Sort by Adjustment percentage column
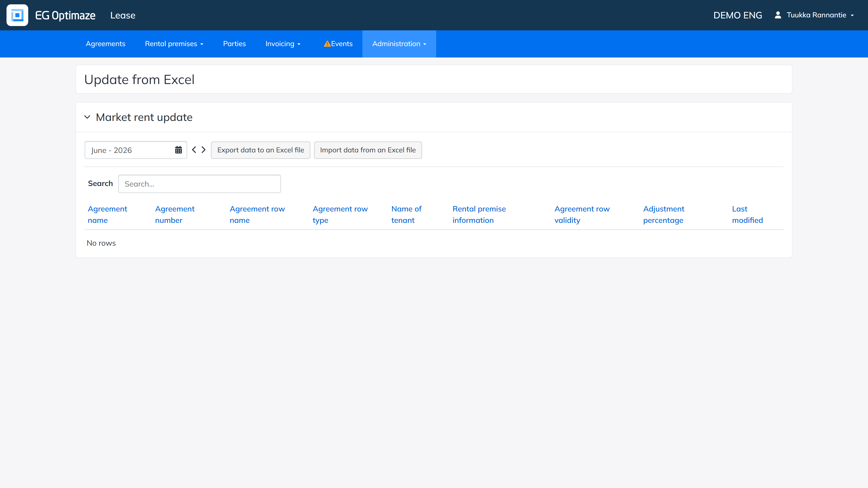 [663, 214]
